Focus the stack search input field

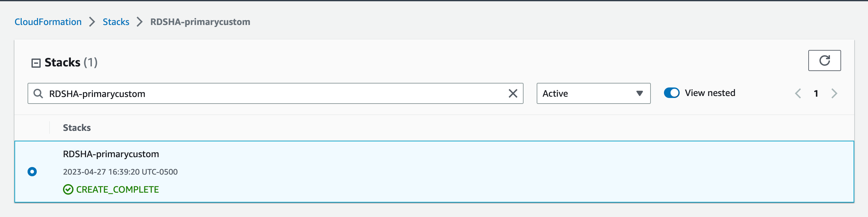click(x=275, y=93)
